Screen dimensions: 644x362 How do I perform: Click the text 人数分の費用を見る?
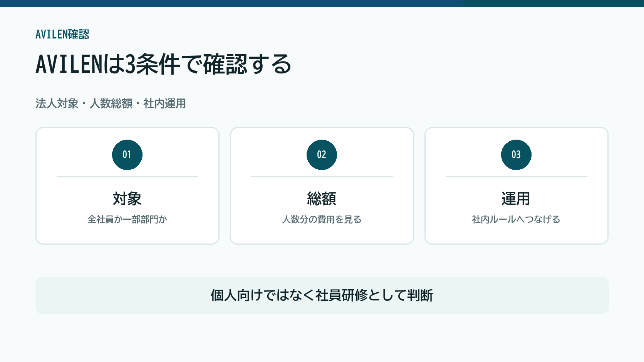tap(322, 219)
